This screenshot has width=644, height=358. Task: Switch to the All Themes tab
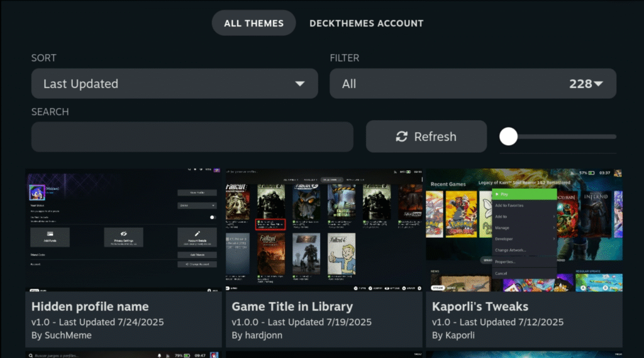(x=253, y=23)
